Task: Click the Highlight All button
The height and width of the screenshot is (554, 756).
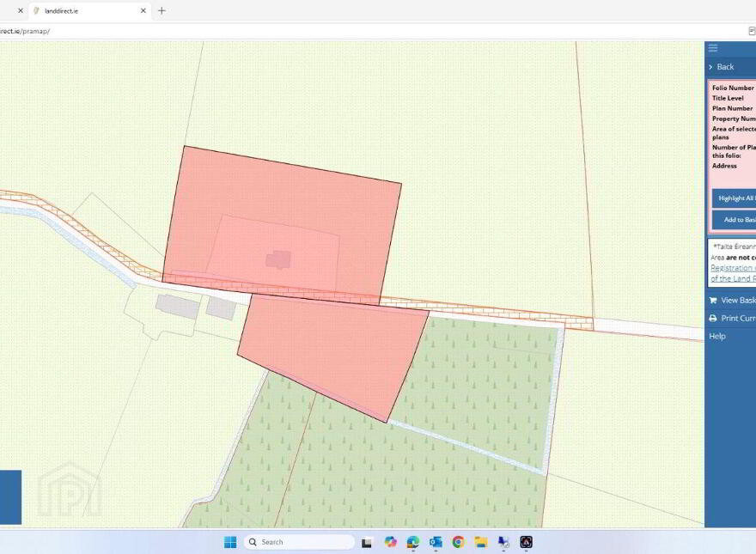Action: tap(735, 198)
